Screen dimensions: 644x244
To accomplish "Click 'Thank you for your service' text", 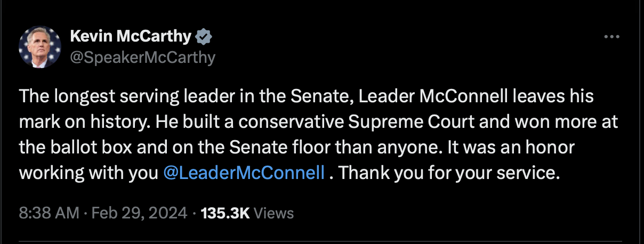I will point(449,173).
